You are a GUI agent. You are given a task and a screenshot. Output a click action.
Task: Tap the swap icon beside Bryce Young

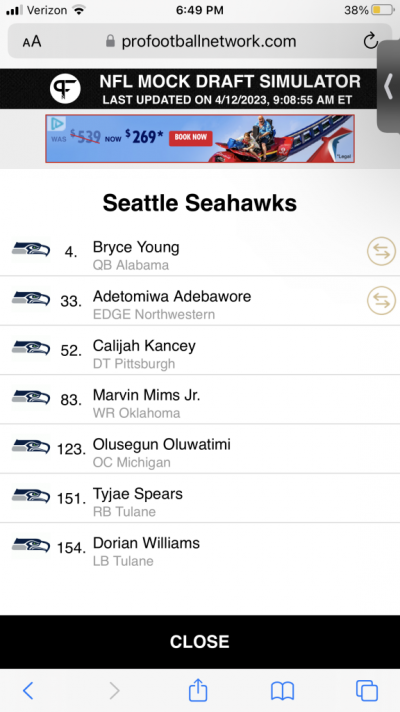[381, 251]
